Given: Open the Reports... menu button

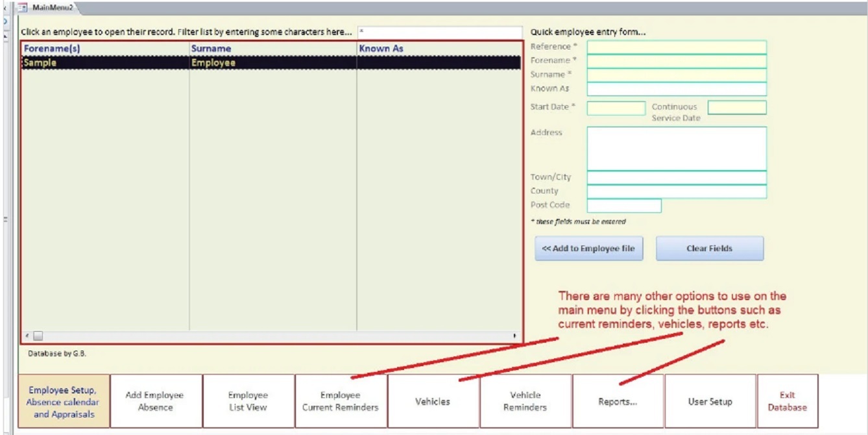Looking at the screenshot, I should [x=618, y=401].
